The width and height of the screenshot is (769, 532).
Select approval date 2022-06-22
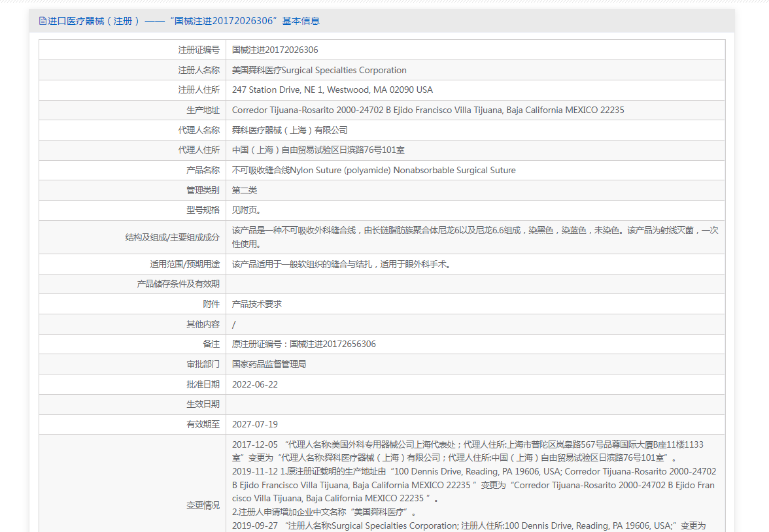pyautogui.click(x=255, y=384)
